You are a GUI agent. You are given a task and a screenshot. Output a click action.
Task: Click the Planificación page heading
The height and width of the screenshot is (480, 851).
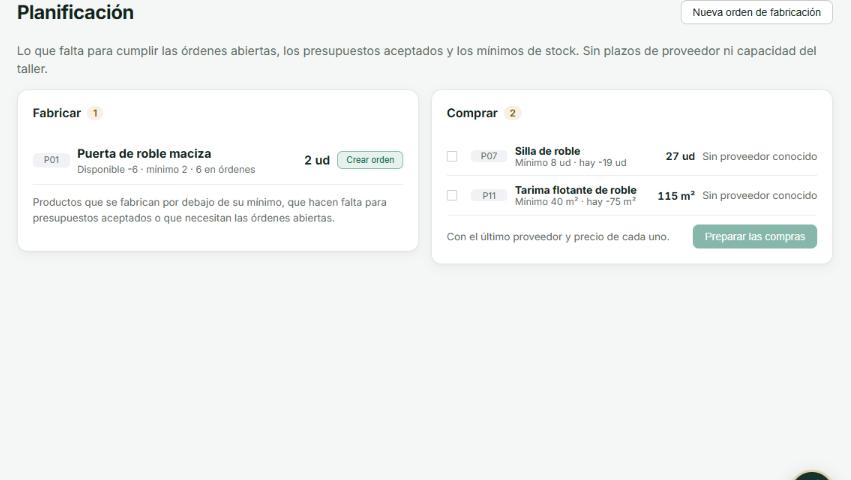pos(75,12)
